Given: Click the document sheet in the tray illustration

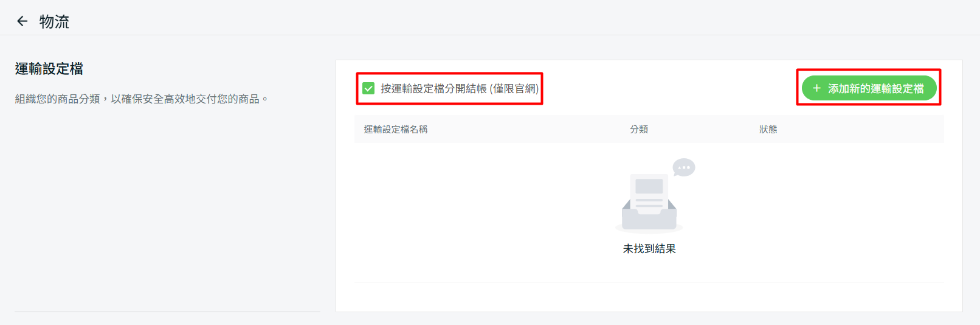Looking at the screenshot, I should click(649, 190).
